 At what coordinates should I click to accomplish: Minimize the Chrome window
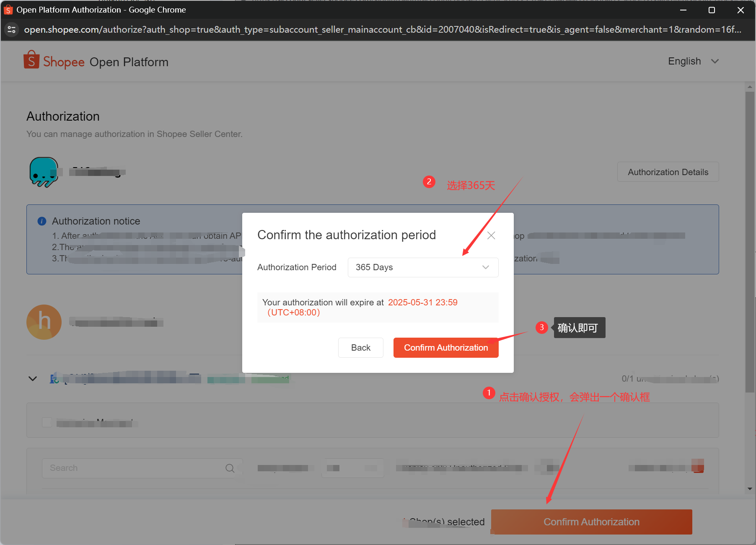pos(683,10)
